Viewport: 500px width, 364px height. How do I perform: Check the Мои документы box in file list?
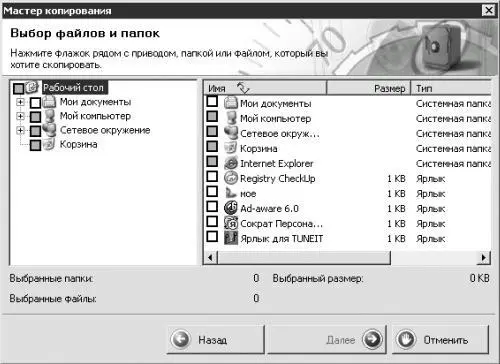click(212, 101)
